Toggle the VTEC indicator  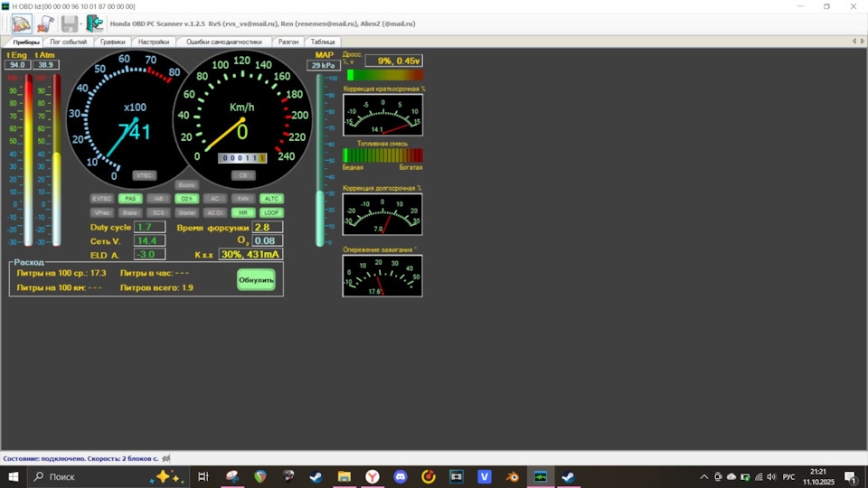(145, 175)
